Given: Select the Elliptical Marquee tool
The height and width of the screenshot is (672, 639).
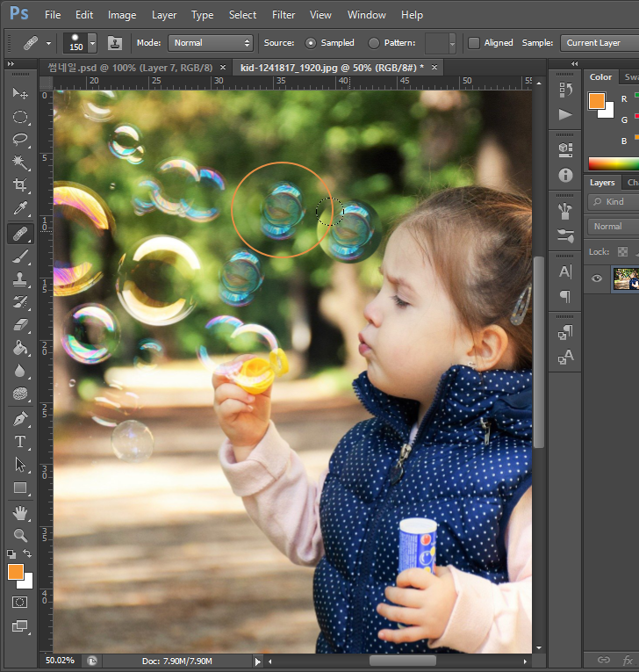Looking at the screenshot, I should coord(19,117).
